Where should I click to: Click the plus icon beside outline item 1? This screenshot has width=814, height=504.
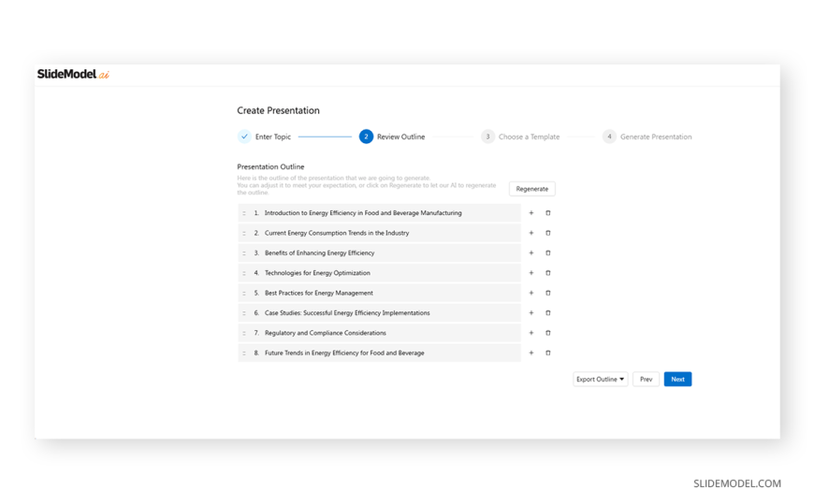click(531, 213)
